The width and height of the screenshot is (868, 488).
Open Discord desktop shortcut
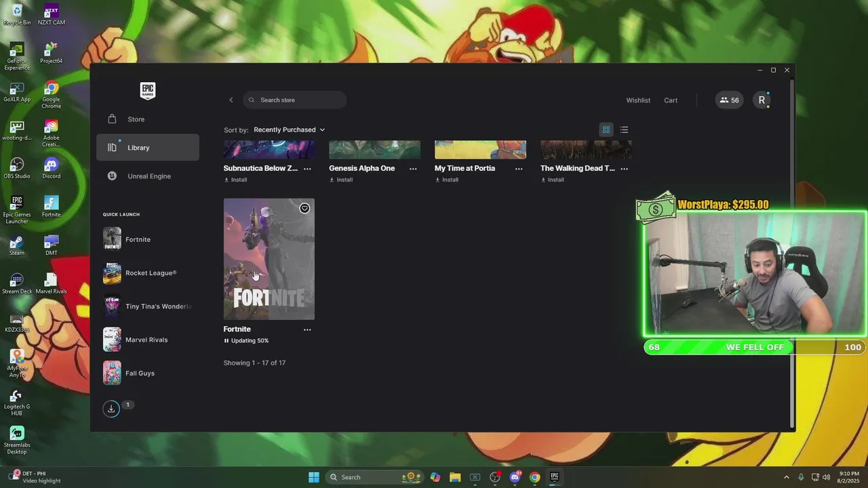(x=52, y=169)
